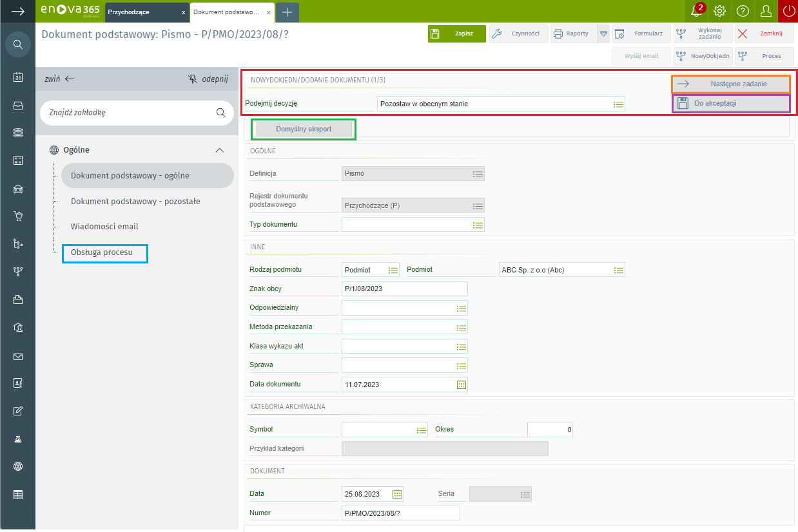Click the envelope mail sidebar icon
Image resolution: width=798 pixels, height=532 pixels.
[18, 356]
